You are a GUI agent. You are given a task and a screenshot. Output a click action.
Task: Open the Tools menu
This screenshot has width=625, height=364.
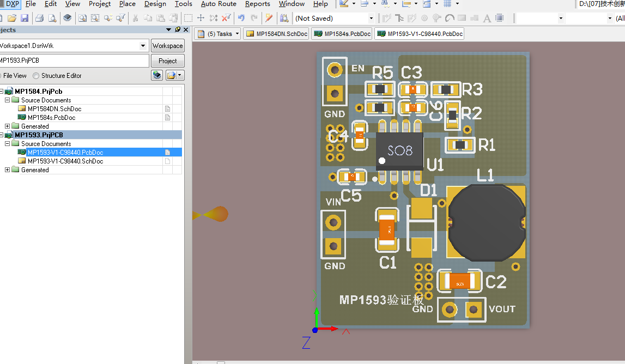tap(183, 4)
